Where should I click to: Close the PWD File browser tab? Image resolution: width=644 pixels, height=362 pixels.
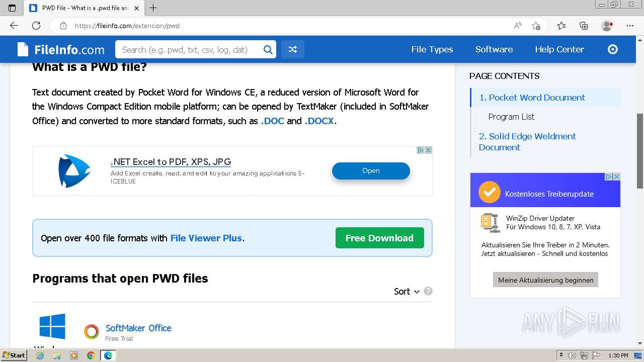point(137,8)
